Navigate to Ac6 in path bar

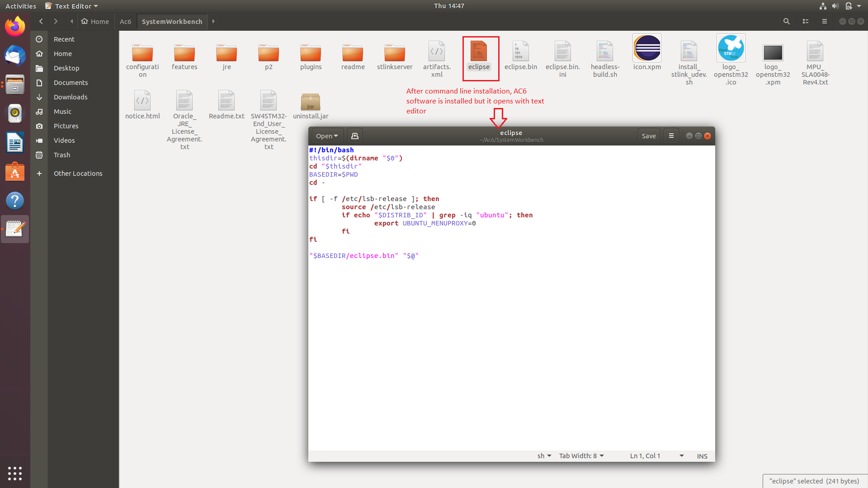125,21
